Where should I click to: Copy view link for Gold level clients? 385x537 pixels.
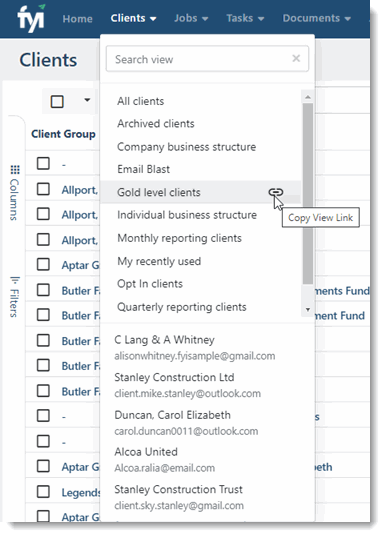click(x=276, y=192)
